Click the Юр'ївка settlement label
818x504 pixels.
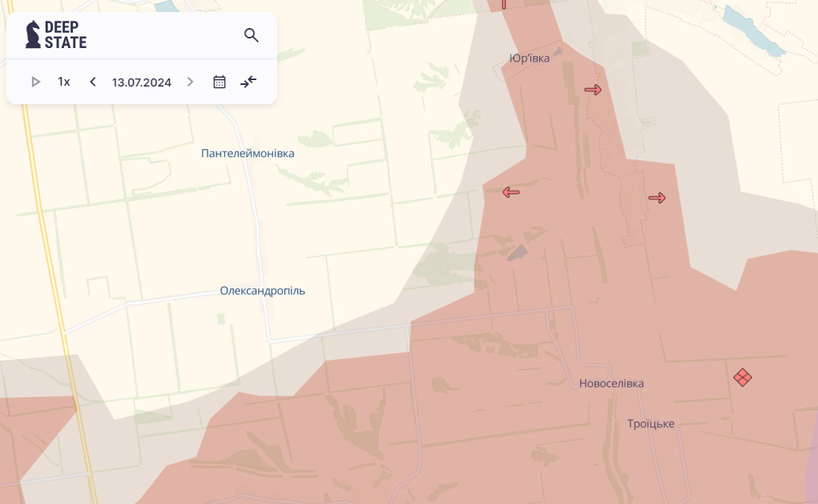click(x=530, y=58)
